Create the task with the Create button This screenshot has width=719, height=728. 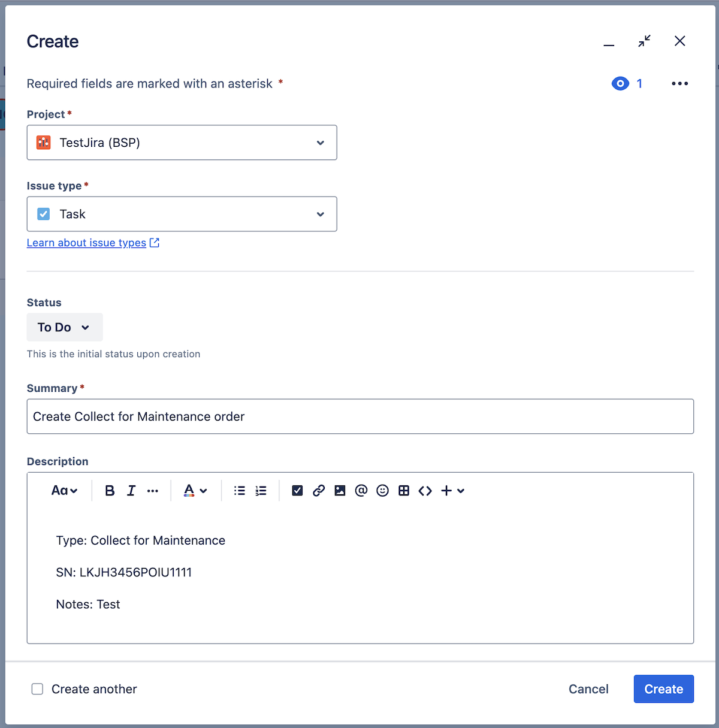pyautogui.click(x=663, y=689)
